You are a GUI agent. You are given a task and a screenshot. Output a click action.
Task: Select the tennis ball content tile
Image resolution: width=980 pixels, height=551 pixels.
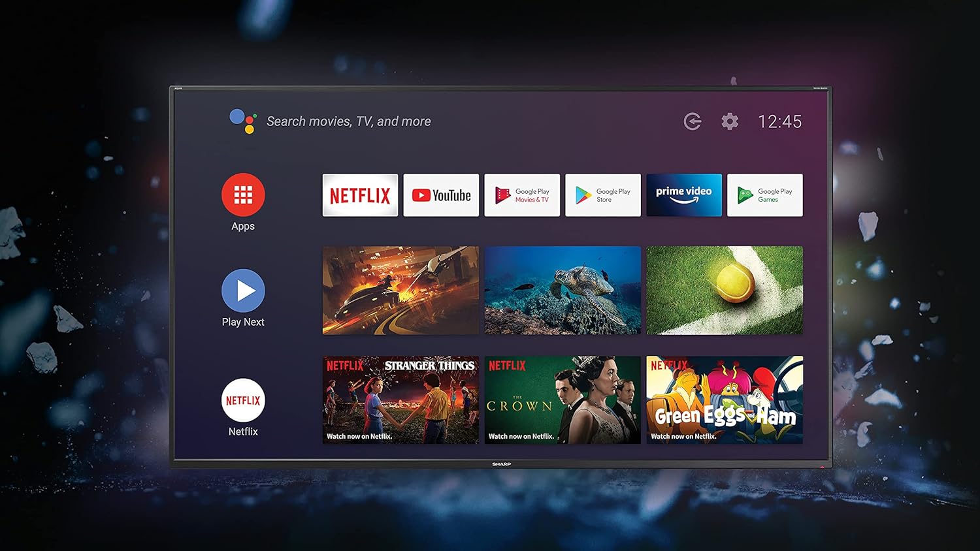point(724,290)
